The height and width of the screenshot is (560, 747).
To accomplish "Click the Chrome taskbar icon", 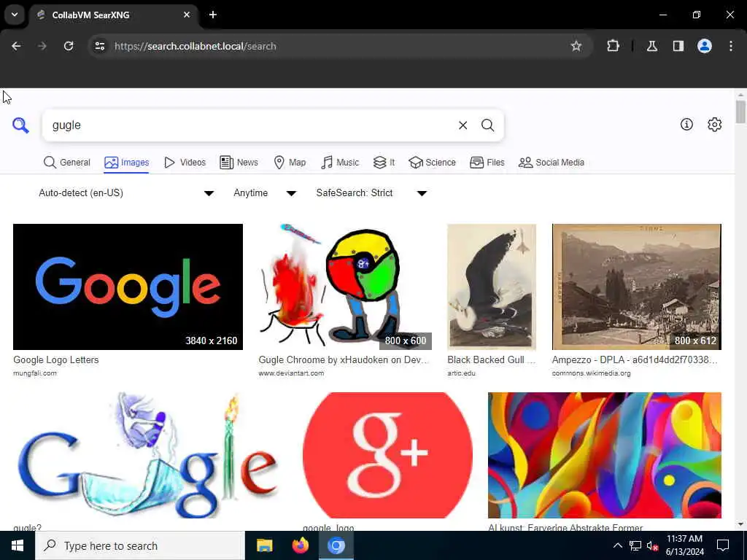I will [336, 545].
